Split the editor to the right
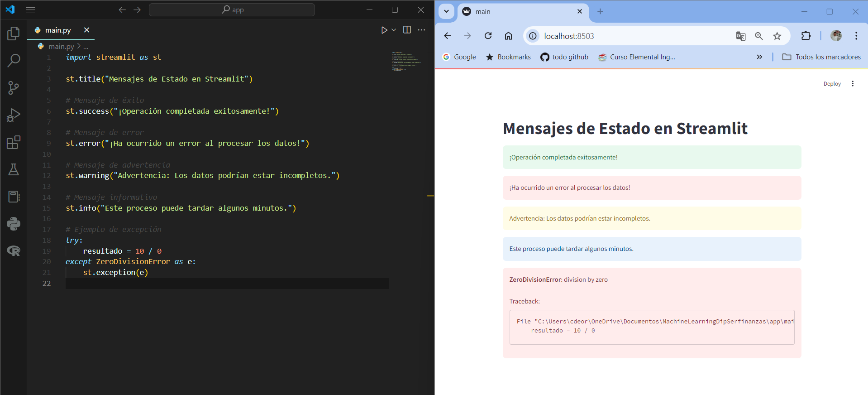The width and height of the screenshot is (868, 395). (407, 30)
